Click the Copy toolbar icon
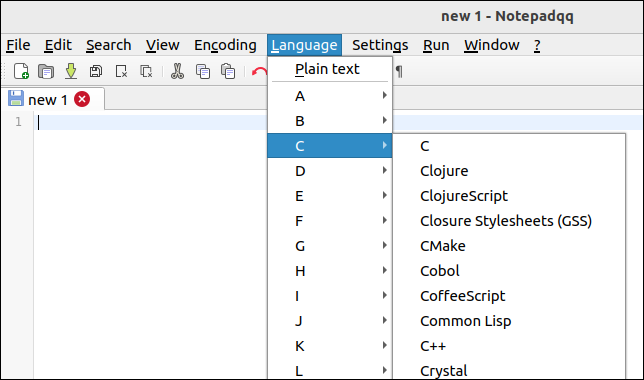Viewport: 644px width, 380px height. coord(202,71)
